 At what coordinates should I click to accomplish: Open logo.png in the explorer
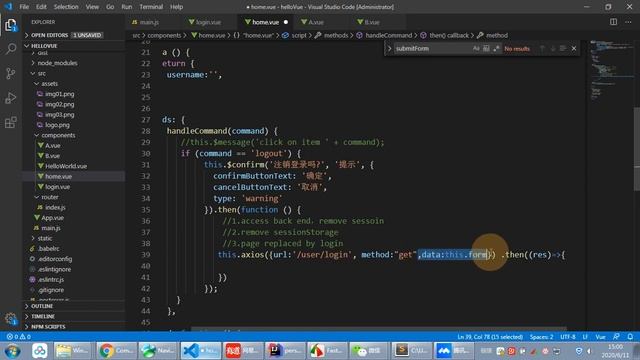point(57,125)
